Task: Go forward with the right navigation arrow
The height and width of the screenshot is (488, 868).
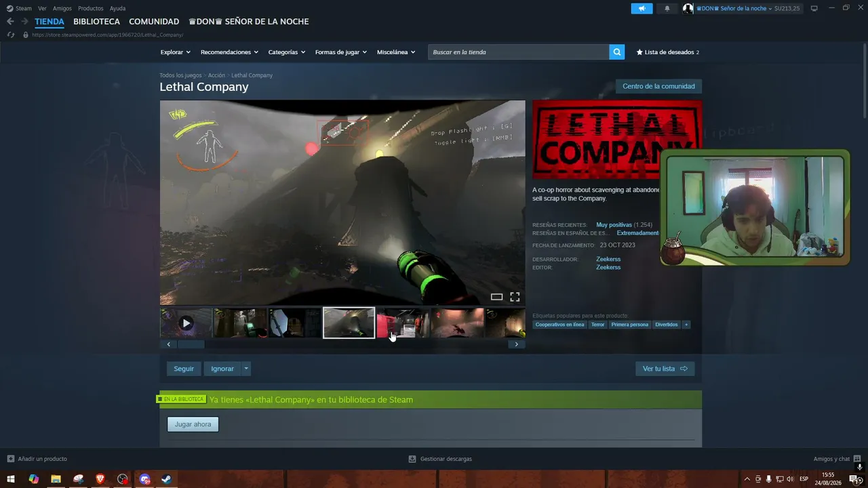Action: [24, 22]
